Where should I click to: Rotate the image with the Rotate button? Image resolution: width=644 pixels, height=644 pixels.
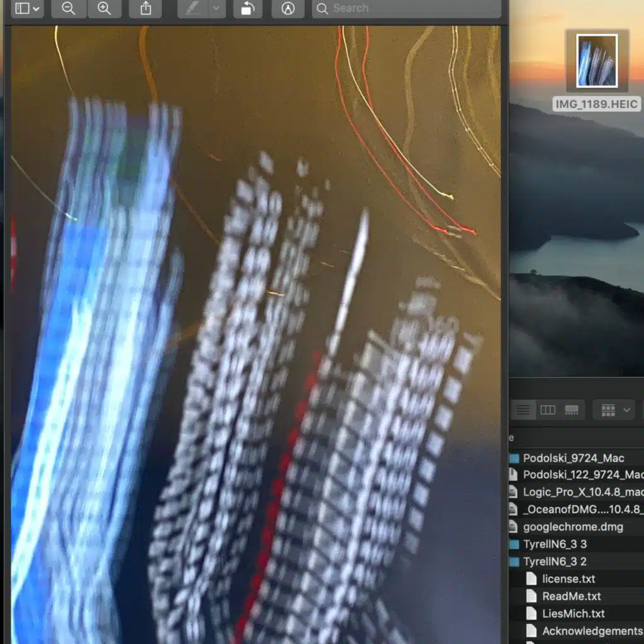click(x=248, y=9)
